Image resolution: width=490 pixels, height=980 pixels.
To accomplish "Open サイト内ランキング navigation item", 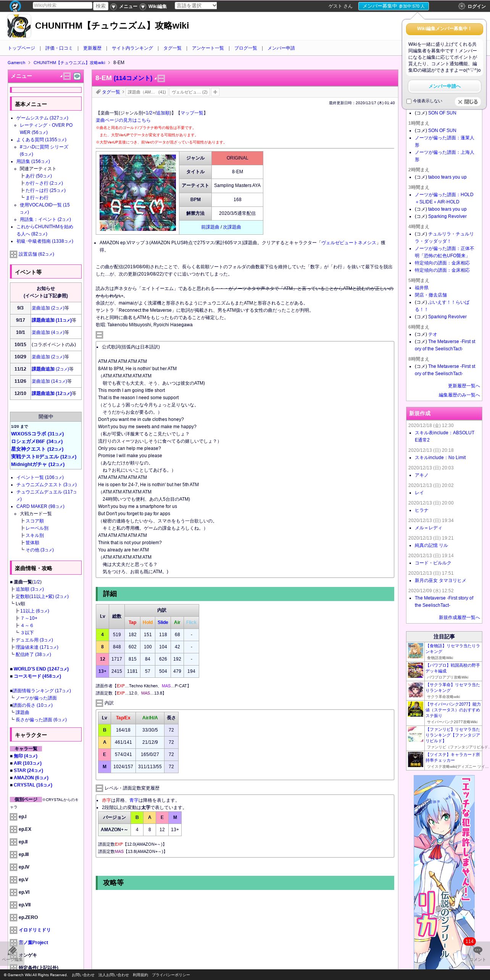I will (x=132, y=48).
